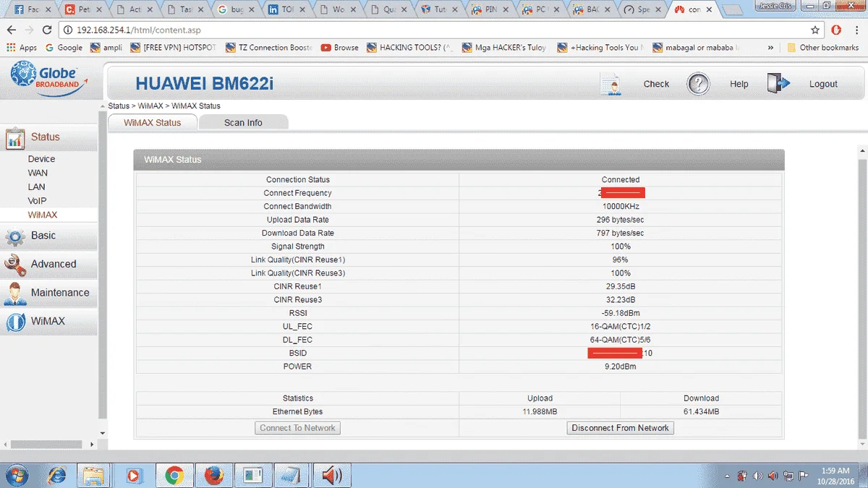This screenshot has width=868, height=488.
Task: Open Apps shortcut in bookmarks bar
Action: (22, 48)
